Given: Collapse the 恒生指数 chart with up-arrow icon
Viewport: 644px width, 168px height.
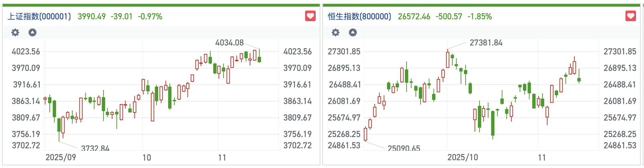Looking at the screenshot, I should (x=353, y=32).
